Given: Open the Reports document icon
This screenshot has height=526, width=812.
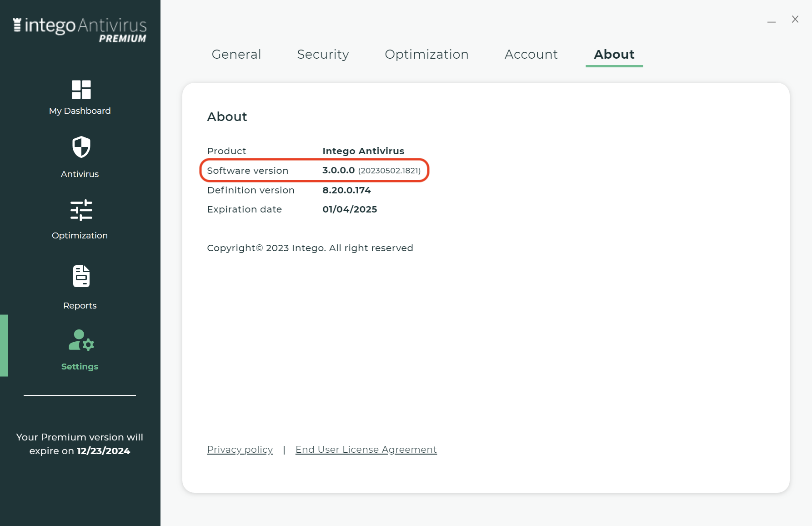Looking at the screenshot, I should pos(81,276).
